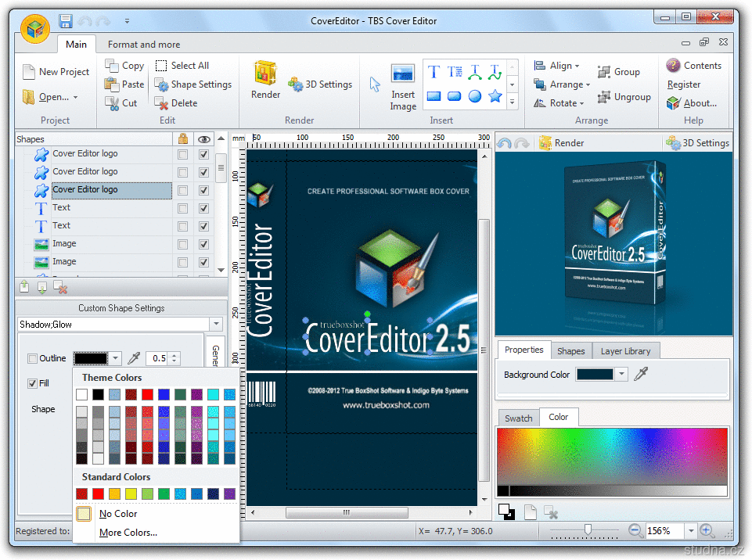Hide the first Text layer
The height and width of the screenshot is (560, 752).
coord(204,208)
